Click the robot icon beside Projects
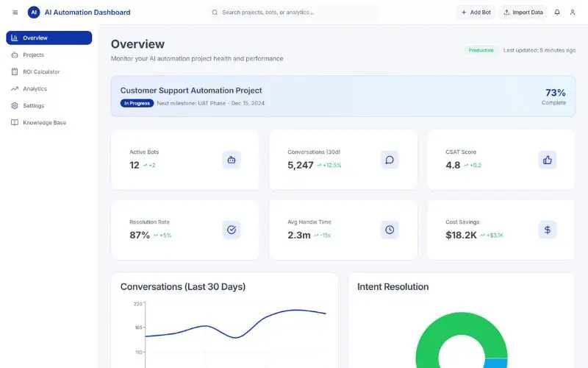 [14, 54]
